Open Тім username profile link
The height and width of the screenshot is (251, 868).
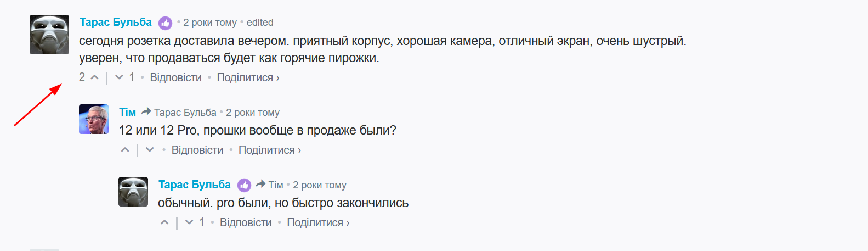tap(127, 112)
